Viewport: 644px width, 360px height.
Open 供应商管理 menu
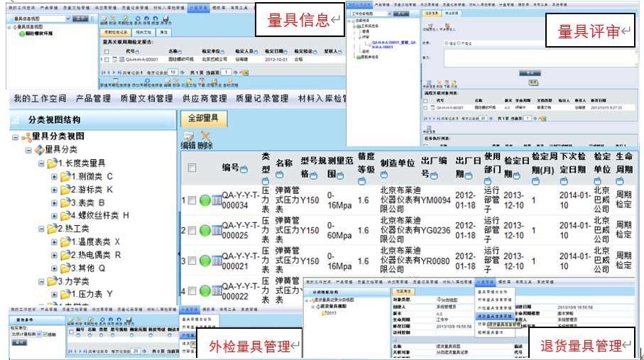(204, 99)
